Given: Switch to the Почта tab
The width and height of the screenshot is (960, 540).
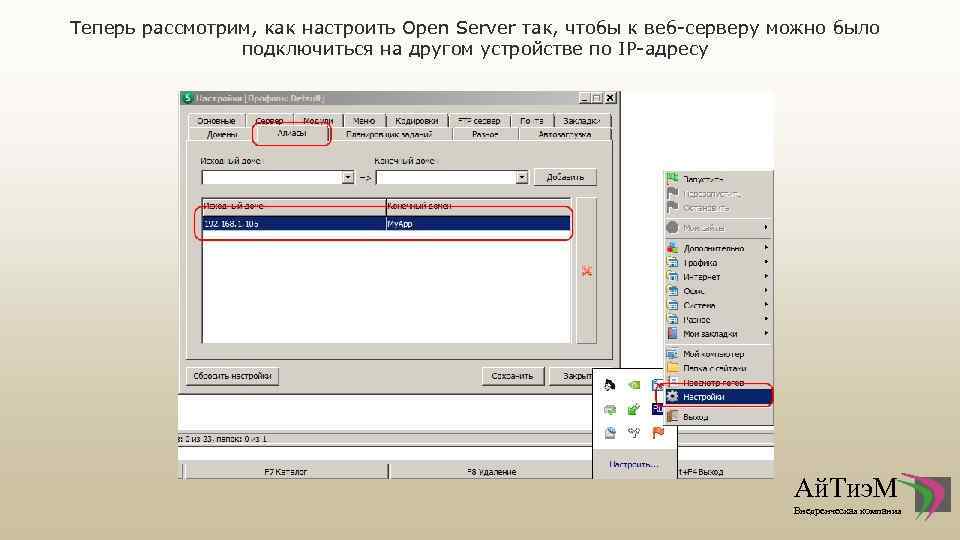Looking at the screenshot, I should pos(531,121).
